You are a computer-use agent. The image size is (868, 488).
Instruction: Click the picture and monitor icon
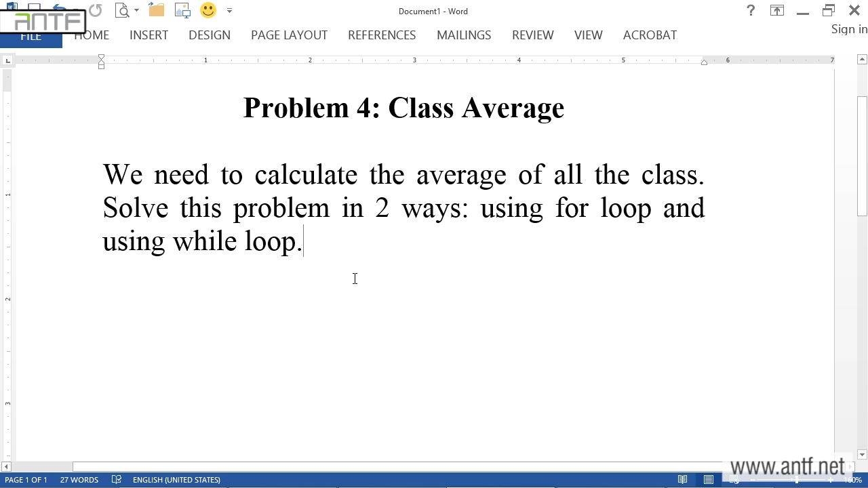182,10
